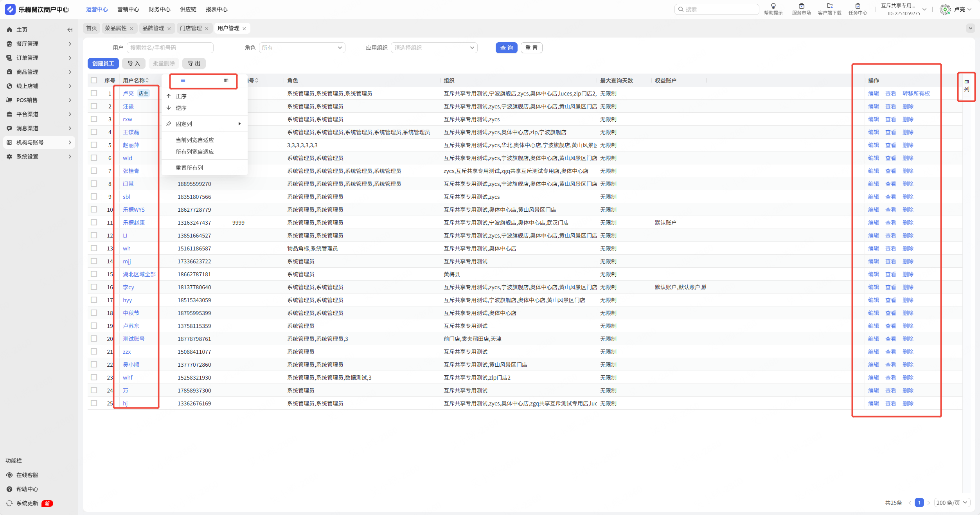Switch to 门店管理 tab

click(x=191, y=28)
